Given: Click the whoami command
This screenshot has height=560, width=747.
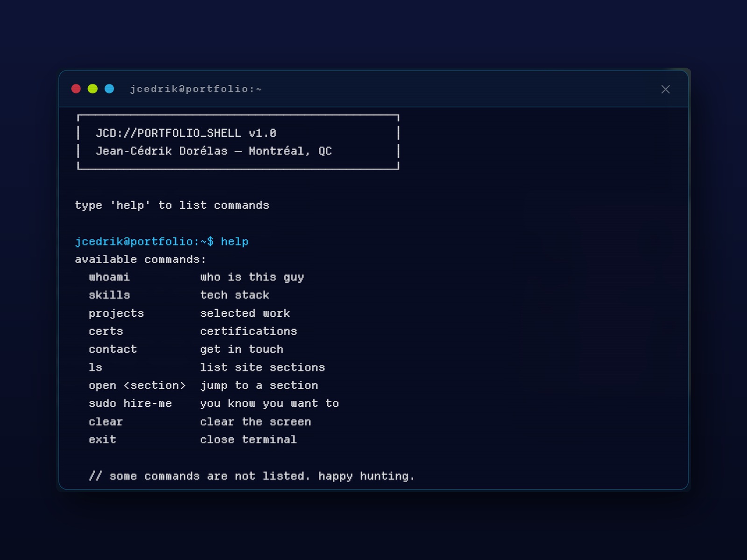Looking at the screenshot, I should click(109, 277).
